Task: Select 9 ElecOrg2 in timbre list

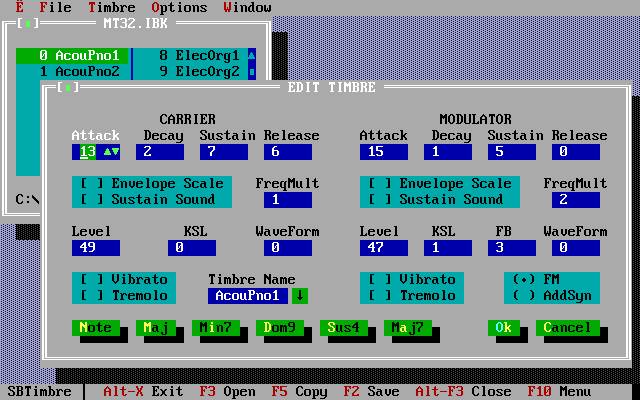Action: point(190,72)
